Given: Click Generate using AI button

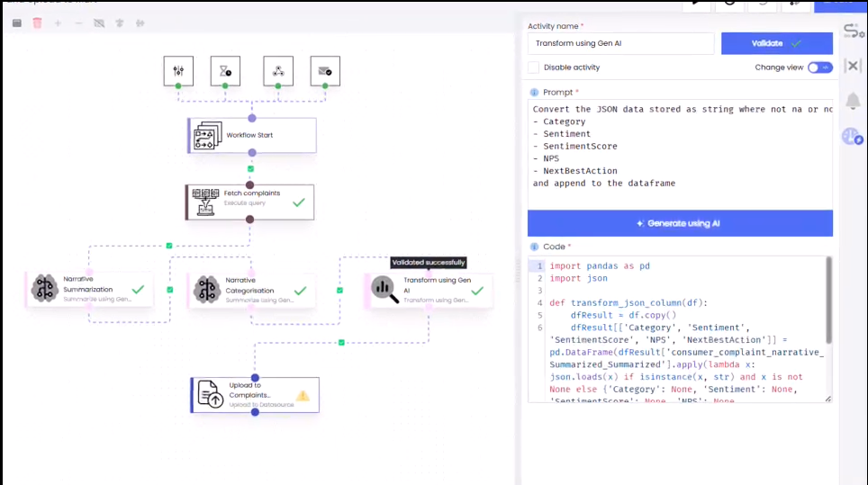Looking at the screenshot, I should coord(680,223).
